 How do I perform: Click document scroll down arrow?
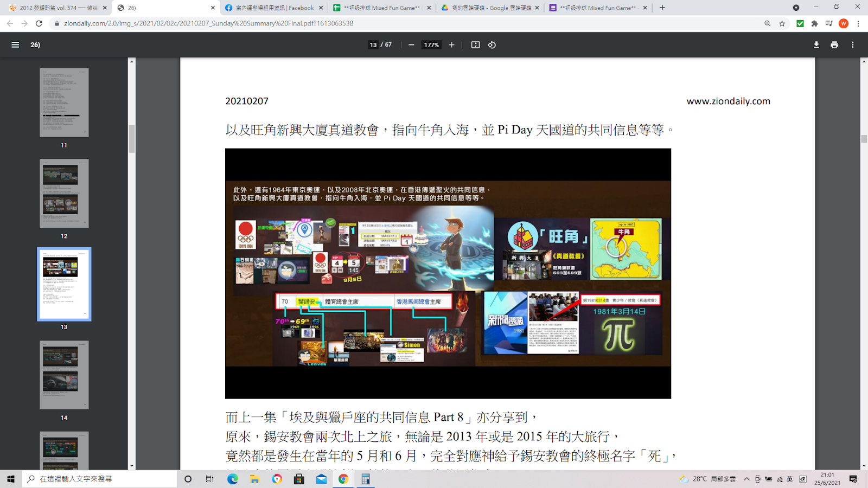864,466
